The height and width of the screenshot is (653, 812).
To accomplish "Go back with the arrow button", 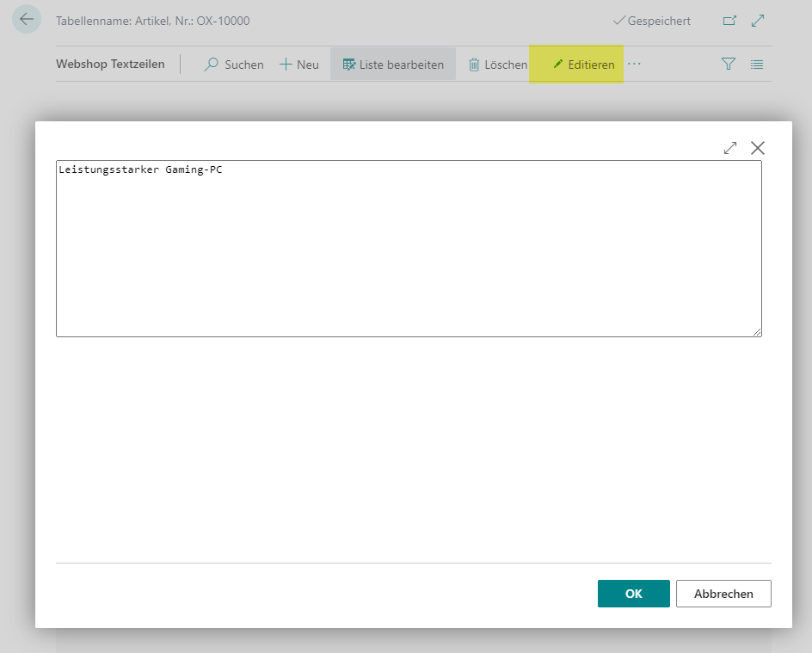I will pyautogui.click(x=27, y=20).
